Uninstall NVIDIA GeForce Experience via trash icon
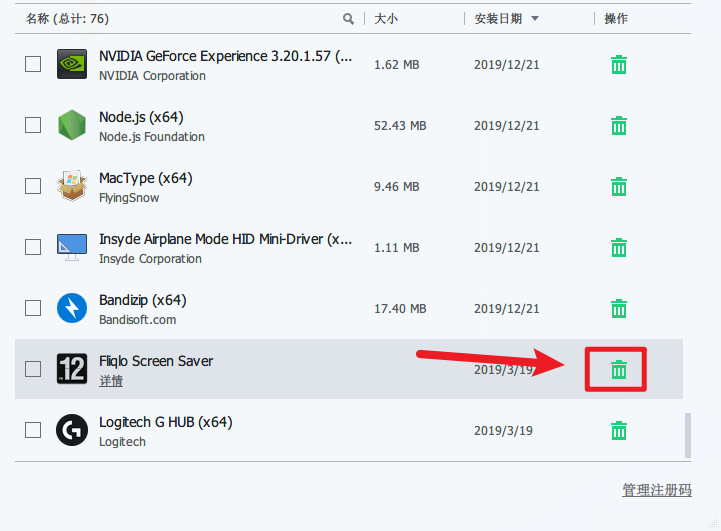Image resolution: width=721 pixels, height=531 pixels. click(x=618, y=65)
